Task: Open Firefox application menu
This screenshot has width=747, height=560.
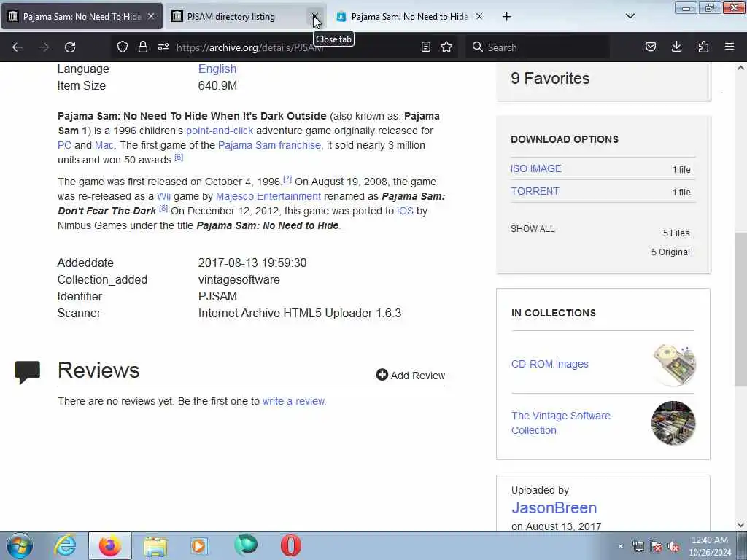Action: coord(729,47)
